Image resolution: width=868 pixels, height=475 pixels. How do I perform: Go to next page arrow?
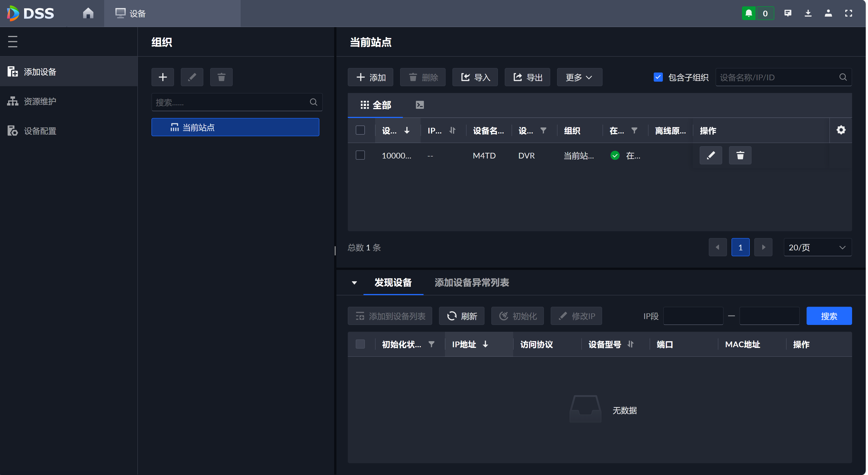(x=763, y=247)
